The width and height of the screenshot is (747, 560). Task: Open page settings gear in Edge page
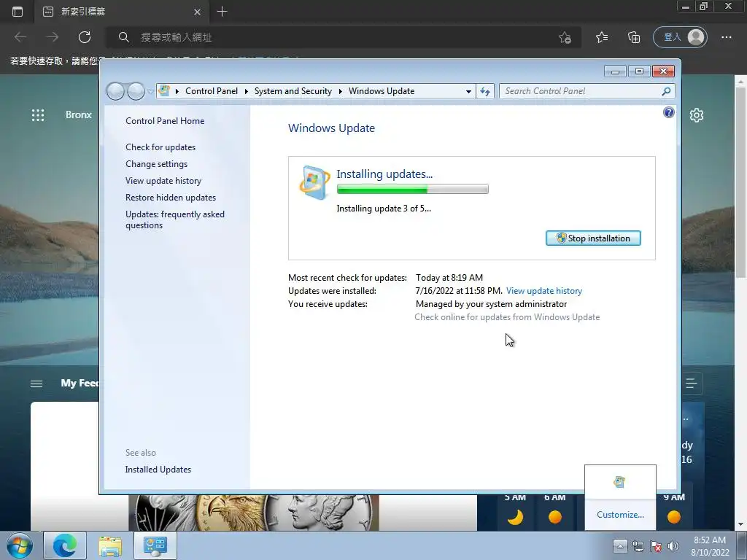click(x=697, y=114)
